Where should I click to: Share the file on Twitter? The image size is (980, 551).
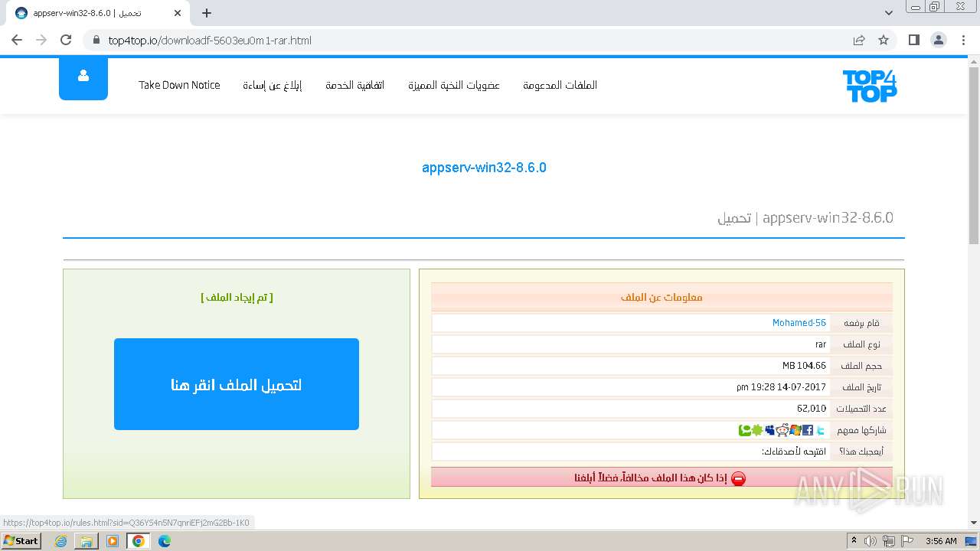[821, 430]
